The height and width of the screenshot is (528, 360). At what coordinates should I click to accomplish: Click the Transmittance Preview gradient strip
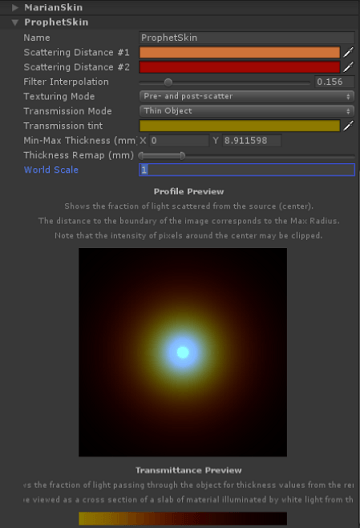pyautogui.click(x=183, y=519)
